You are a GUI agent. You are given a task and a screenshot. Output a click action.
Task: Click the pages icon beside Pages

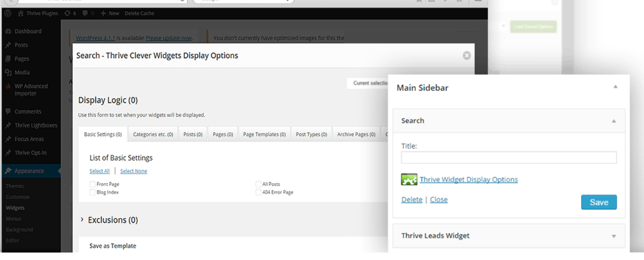click(x=8, y=59)
